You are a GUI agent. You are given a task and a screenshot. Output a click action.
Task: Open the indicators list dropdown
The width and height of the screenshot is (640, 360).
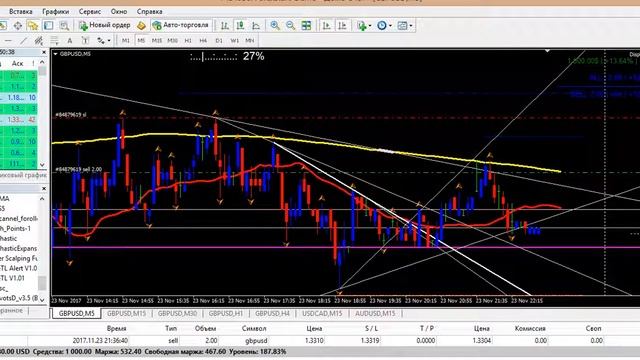coord(364,25)
